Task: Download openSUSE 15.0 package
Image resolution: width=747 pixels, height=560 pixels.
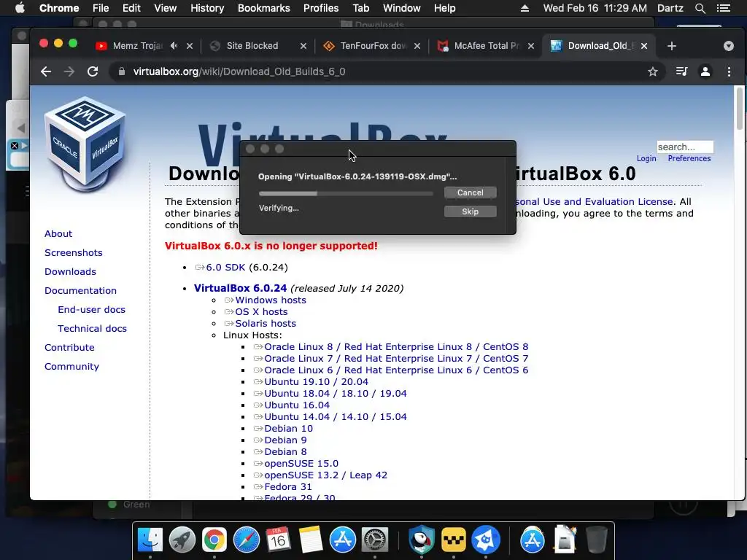Action: [x=301, y=464]
